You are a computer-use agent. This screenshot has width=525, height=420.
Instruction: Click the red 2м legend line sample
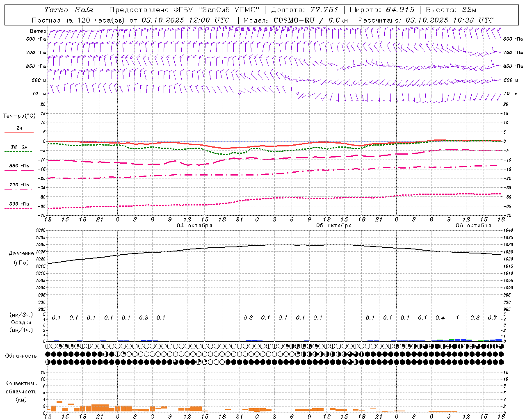click(x=19, y=132)
